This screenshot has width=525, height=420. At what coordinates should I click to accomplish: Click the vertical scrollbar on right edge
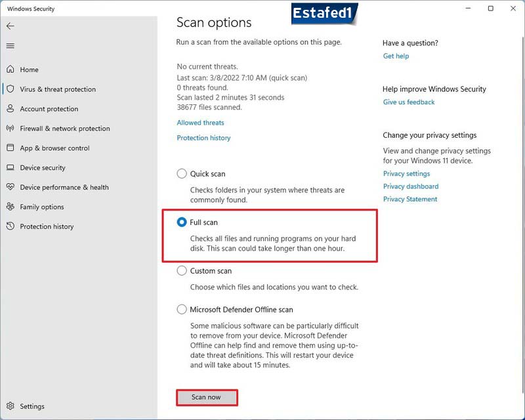(x=523, y=215)
